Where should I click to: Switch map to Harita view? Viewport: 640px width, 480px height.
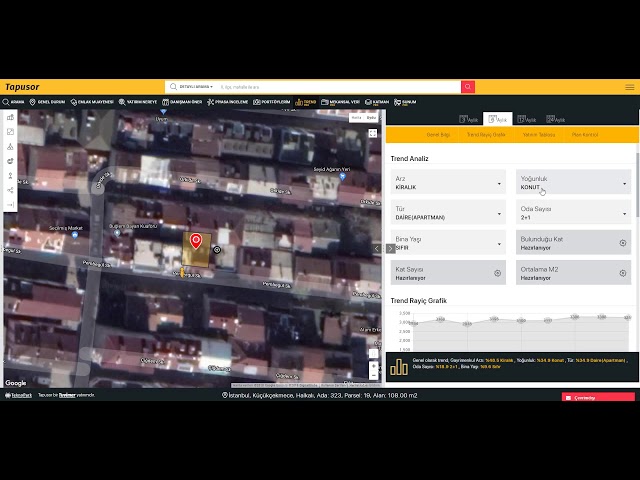point(356,118)
